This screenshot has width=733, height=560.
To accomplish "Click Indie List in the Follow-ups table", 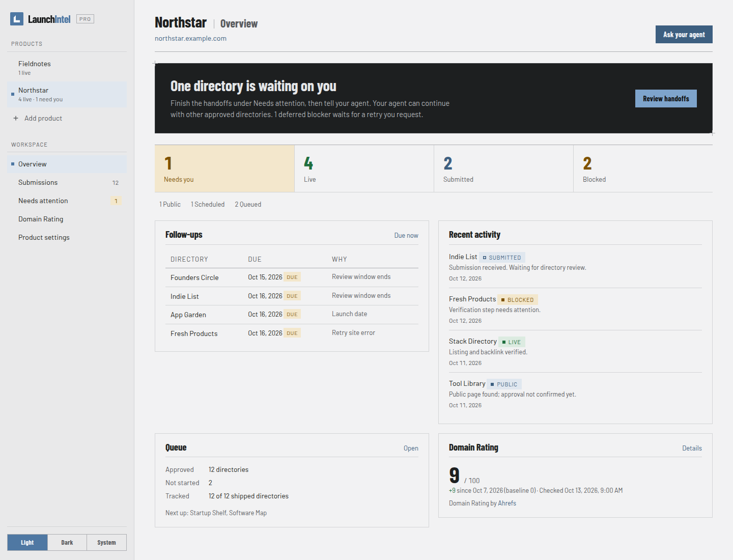I will [185, 296].
